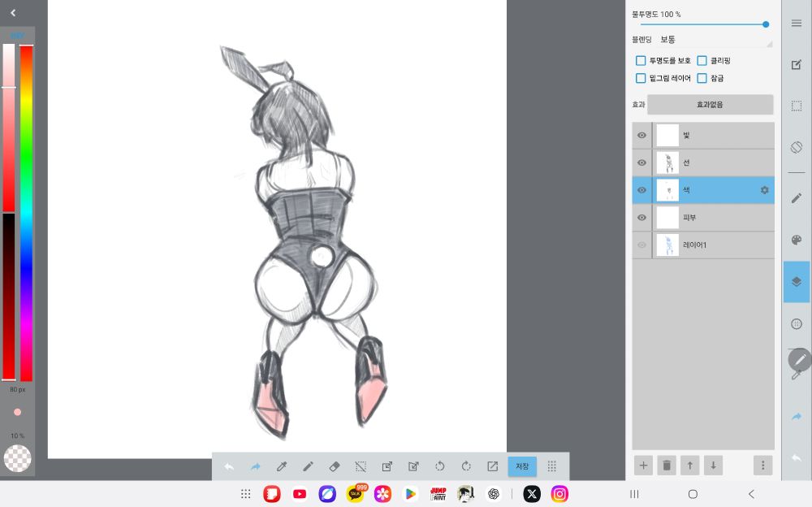Click the transform icon in toolbar

point(387,466)
